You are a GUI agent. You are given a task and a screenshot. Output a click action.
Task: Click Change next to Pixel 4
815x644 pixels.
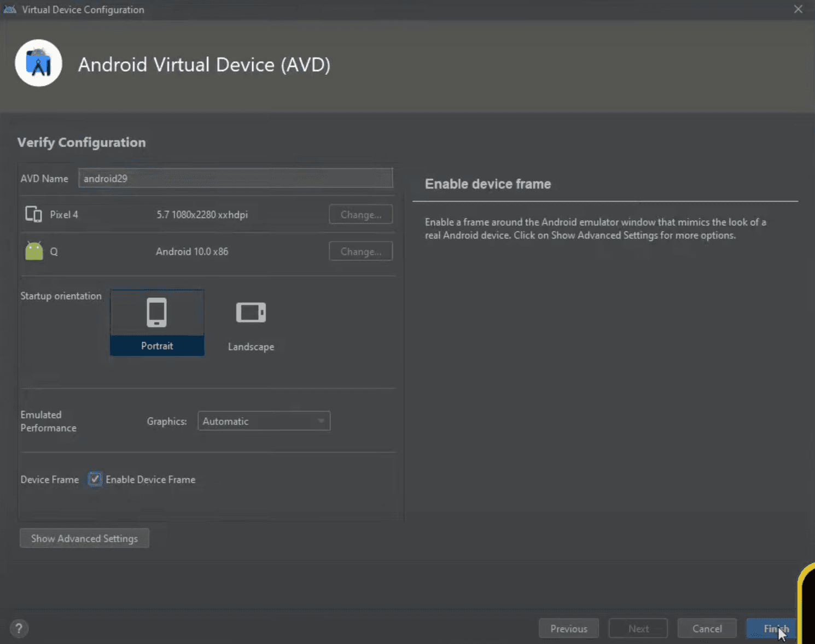(x=360, y=214)
